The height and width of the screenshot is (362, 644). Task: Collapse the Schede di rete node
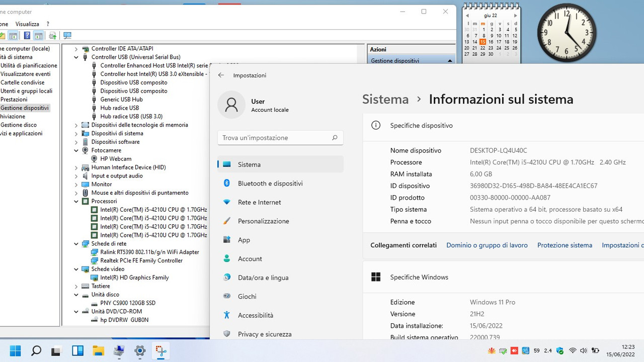click(x=76, y=244)
